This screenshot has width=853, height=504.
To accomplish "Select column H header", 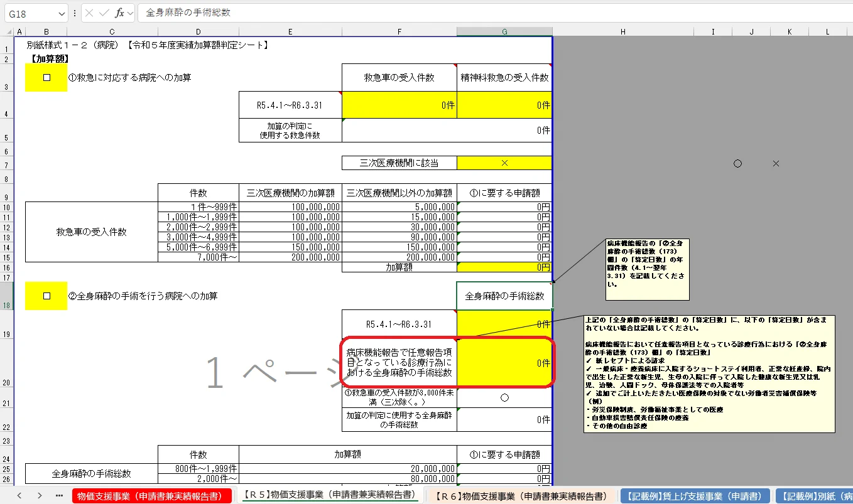I will 622,32.
